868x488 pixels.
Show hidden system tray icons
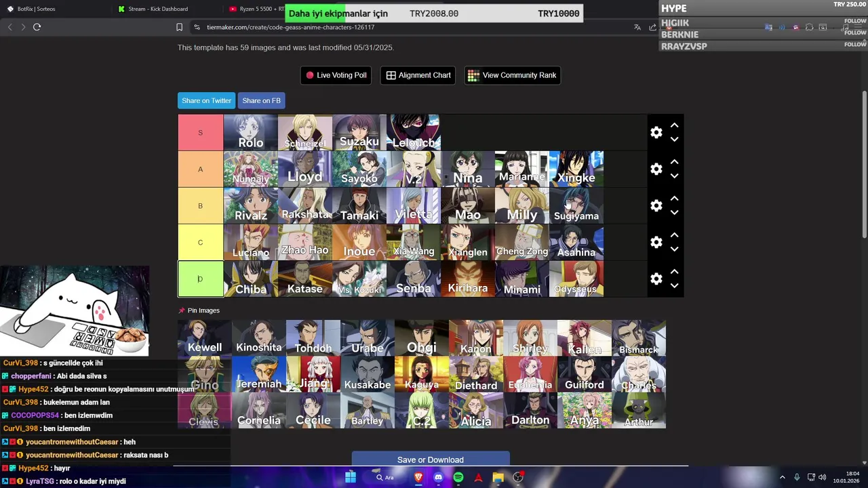(782, 477)
